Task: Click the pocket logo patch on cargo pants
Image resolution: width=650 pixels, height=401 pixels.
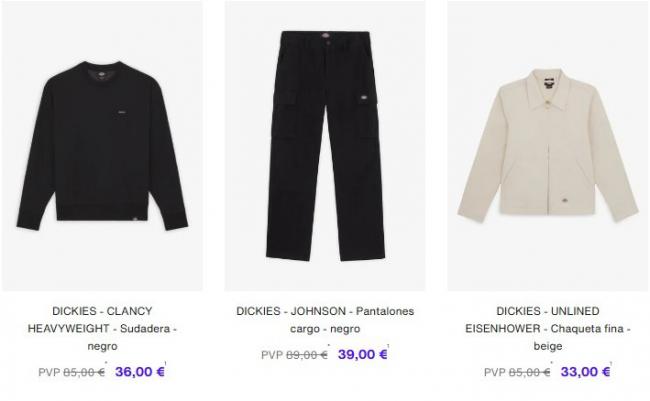Action: coord(364,98)
